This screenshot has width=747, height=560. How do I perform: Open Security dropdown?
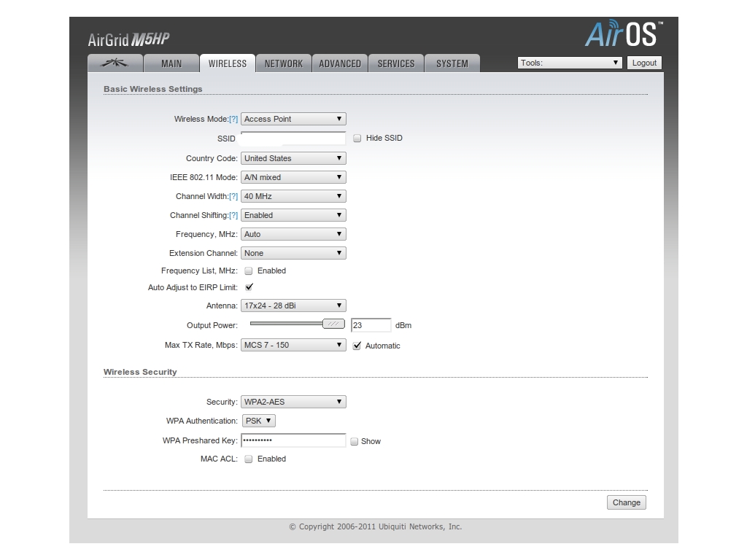tap(293, 402)
